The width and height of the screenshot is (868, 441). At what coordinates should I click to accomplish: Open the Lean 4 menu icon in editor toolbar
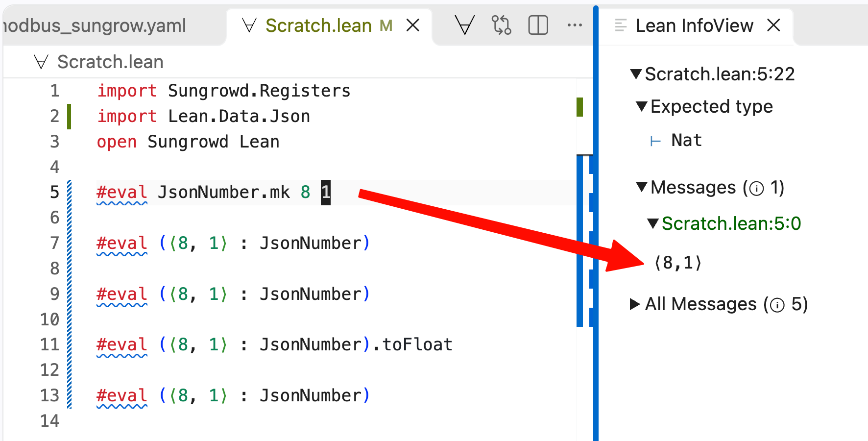point(464,25)
